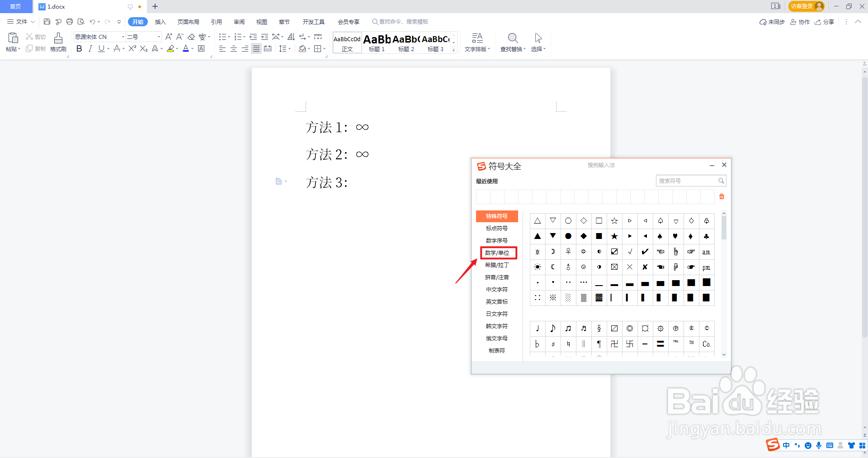This screenshot has width=868, height=458.
Task: Click the 访客登录 login button
Action: coord(807,6)
